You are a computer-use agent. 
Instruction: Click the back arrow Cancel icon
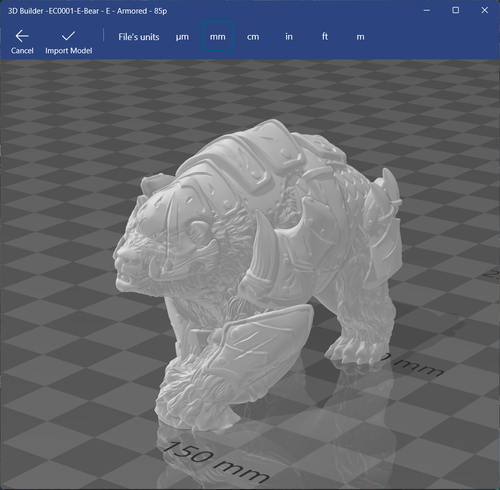(22, 36)
